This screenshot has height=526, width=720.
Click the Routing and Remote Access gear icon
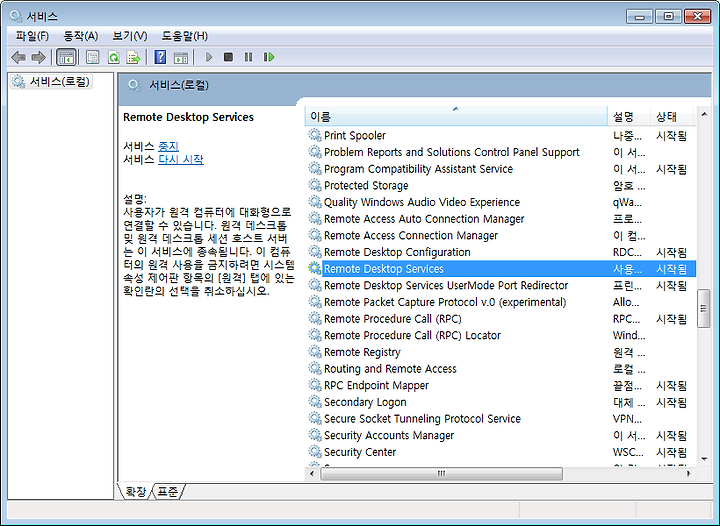coord(315,368)
